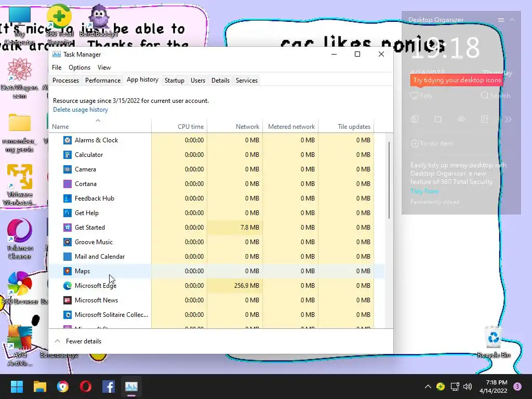Click the Microsoft News app icon
This screenshot has height=399, width=532.
point(68,300)
